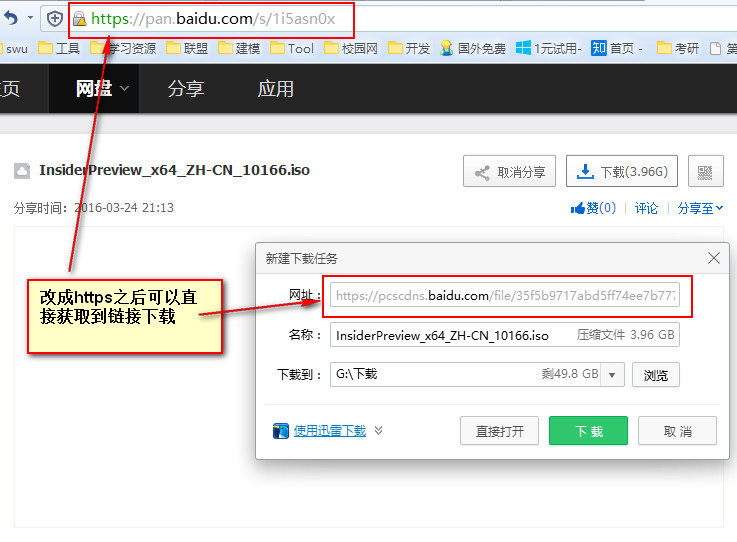Open the 校园网 bookmark folder
The width and height of the screenshot is (737, 542).
tap(351, 48)
